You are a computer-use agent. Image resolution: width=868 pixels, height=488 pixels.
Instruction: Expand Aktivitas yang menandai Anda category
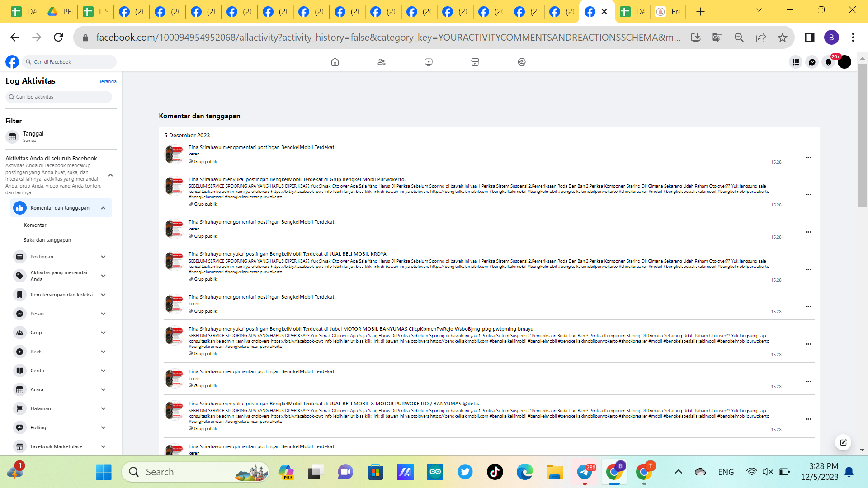(104, 276)
